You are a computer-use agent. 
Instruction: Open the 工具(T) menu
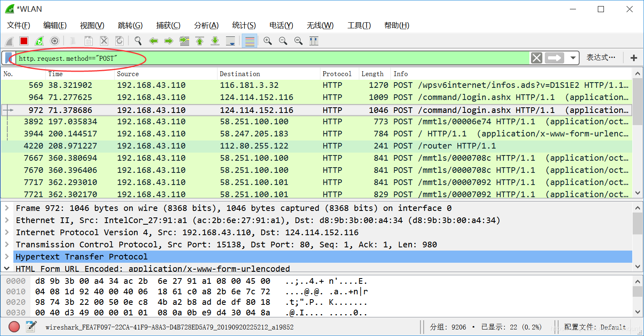pos(359,26)
